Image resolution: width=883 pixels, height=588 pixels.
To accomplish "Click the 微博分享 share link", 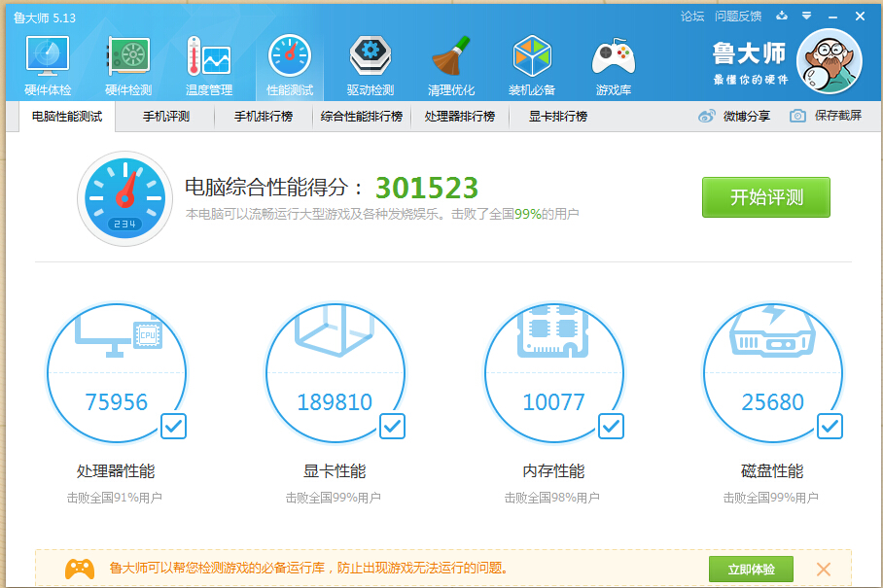I will [x=746, y=116].
